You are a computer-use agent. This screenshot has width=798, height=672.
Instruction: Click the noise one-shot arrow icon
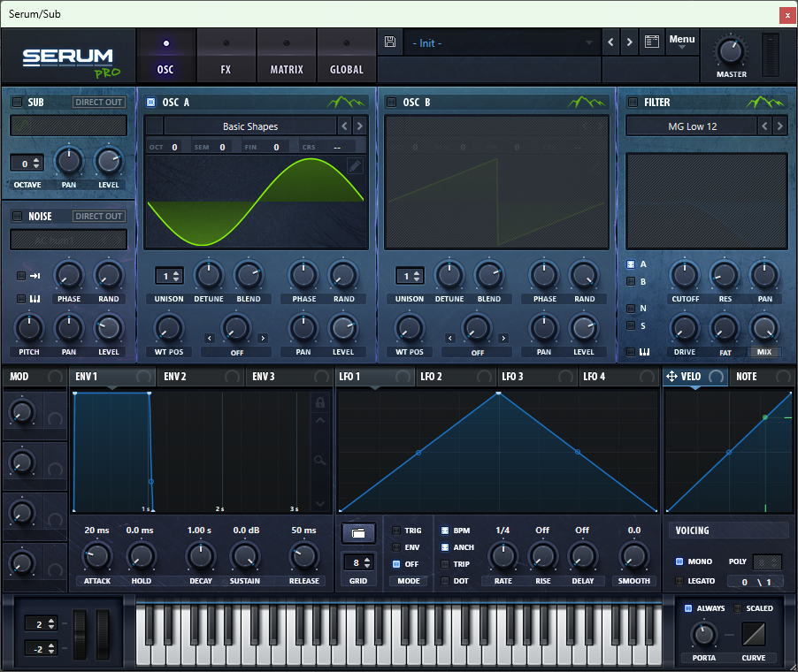[x=35, y=276]
